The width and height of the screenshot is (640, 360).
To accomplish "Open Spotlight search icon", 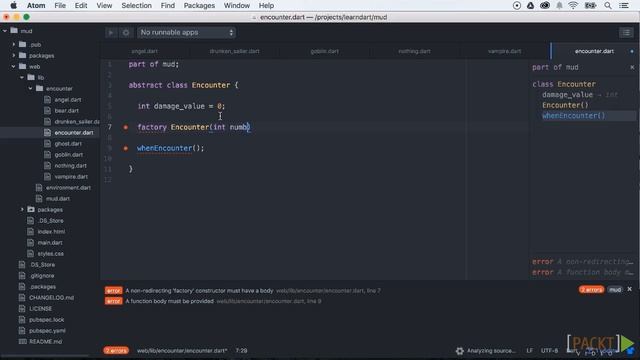I will pos(608,6).
